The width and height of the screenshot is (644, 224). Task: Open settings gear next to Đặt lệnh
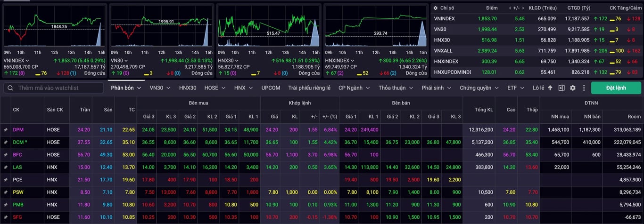pos(573,88)
